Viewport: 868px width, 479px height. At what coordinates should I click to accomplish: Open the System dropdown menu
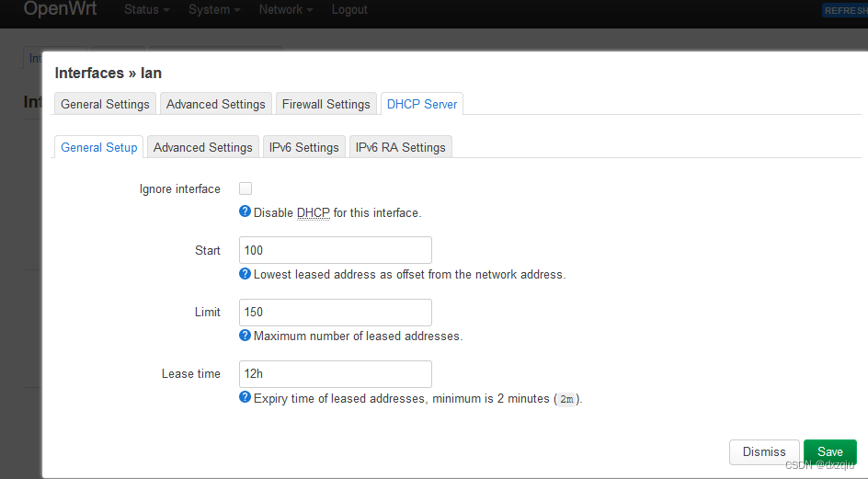pos(214,9)
